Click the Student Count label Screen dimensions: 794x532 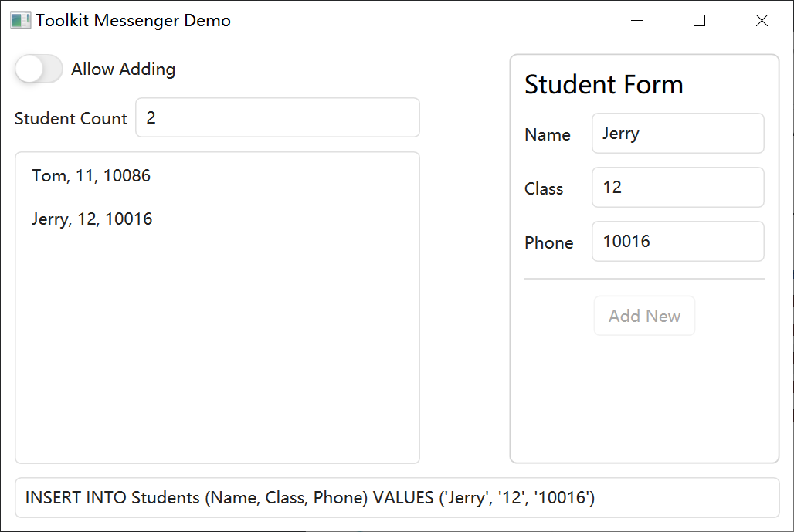pyautogui.click(x=71, y=118)
